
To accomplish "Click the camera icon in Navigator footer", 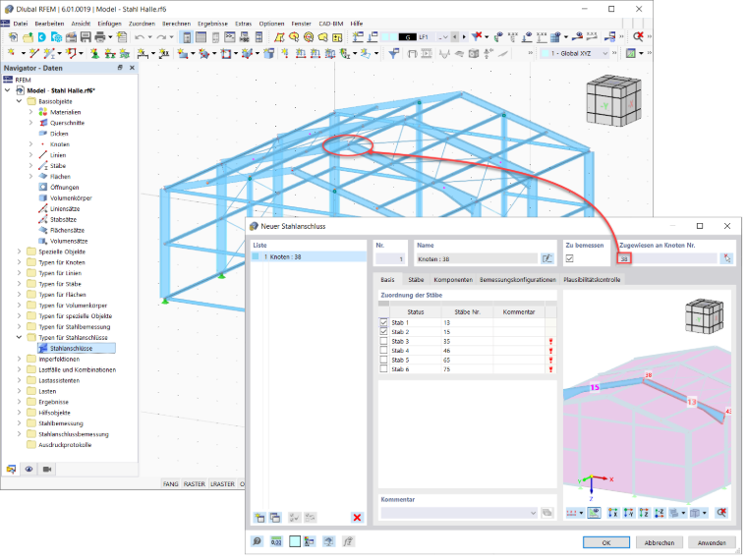I will 47,469.
